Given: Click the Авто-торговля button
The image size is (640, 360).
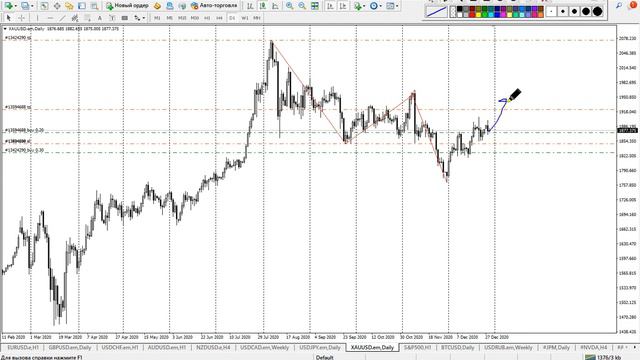Looking at the screenshot, I should 214,6.
